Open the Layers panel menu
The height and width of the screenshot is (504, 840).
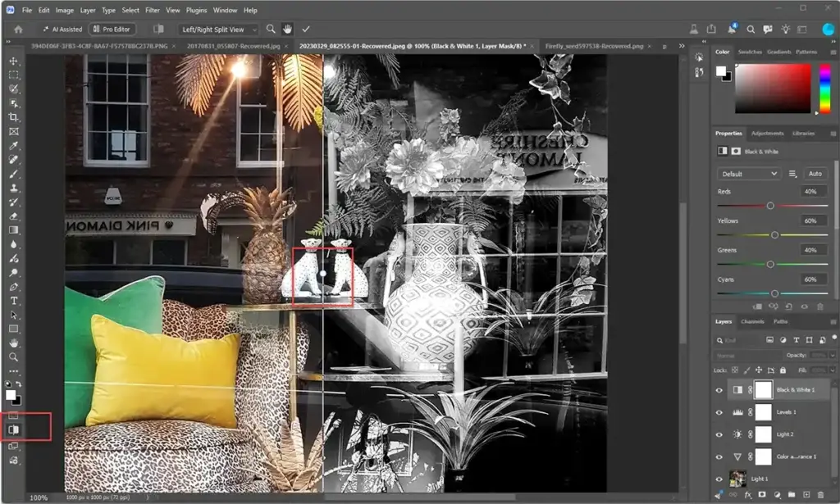833,321
